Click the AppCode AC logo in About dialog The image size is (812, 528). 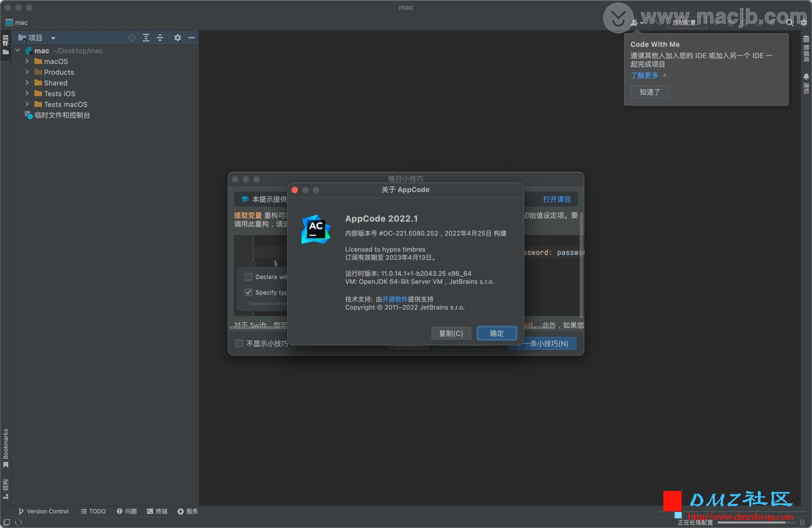(316, 229)
